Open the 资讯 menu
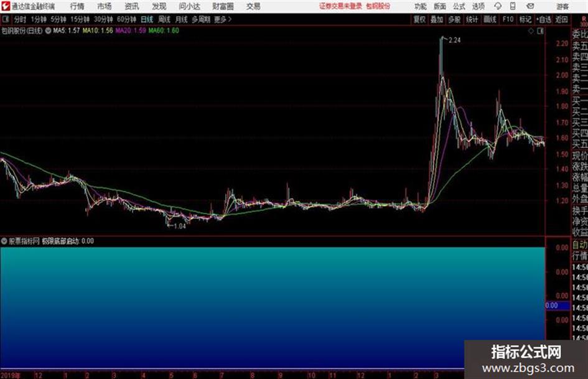The image size is (588, 379). pos(132,6)
